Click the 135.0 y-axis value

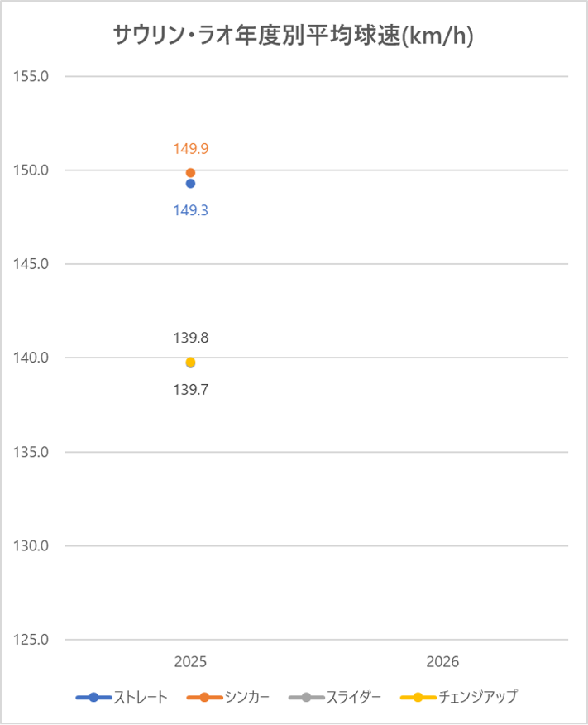tap(31, 452)
